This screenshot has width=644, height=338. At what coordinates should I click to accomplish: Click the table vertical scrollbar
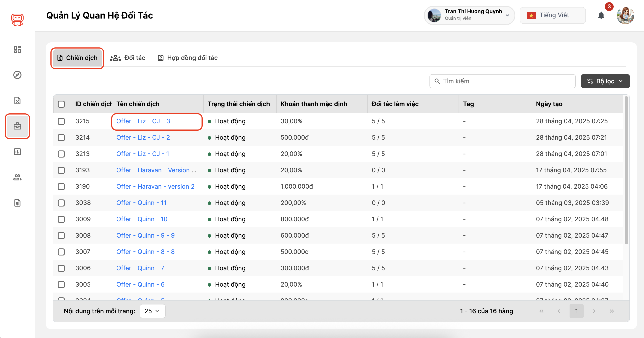626,170
